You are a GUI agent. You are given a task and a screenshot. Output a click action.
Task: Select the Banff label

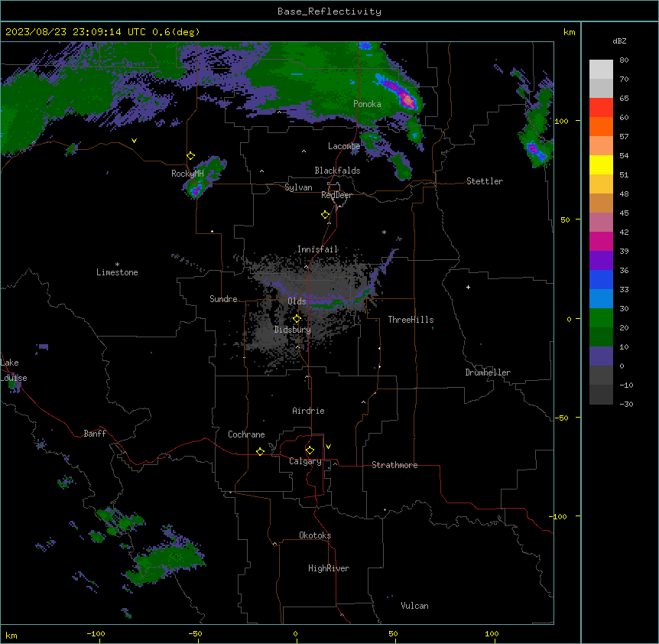[x=95, y=434]
